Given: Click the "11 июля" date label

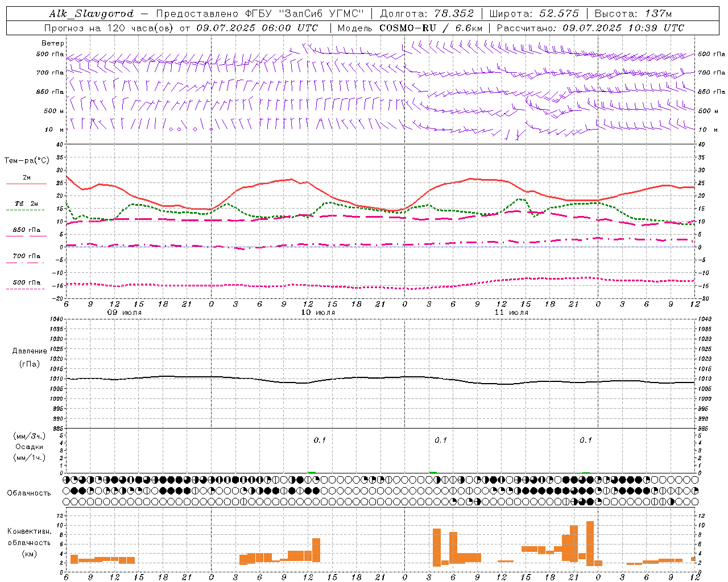Looking at the screenshot, I should tap(511, 313).
